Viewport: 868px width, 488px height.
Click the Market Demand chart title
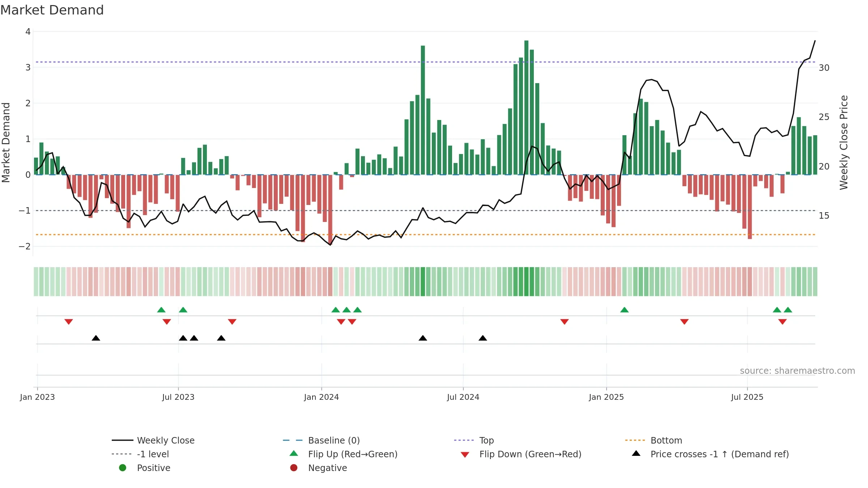pos(52,10)
